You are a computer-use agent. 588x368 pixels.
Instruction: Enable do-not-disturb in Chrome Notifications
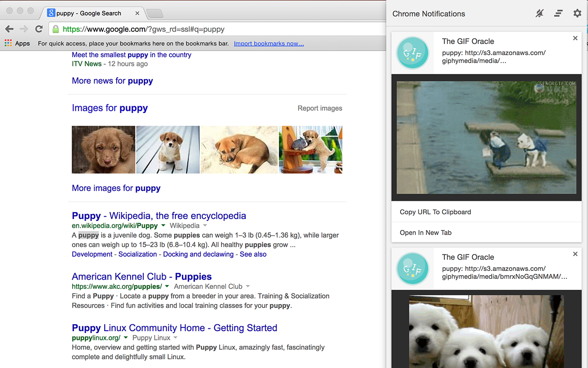540,14
